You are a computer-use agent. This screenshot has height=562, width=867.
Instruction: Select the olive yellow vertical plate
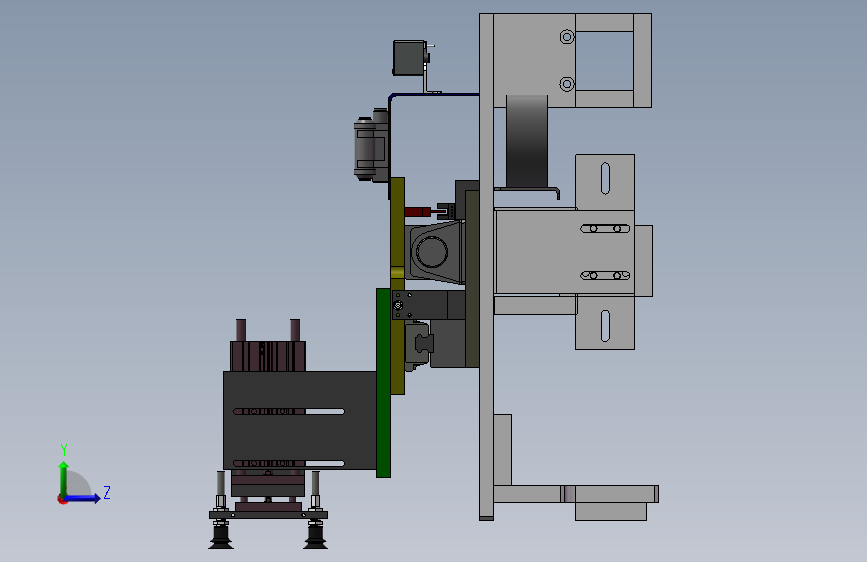(398, 285)
